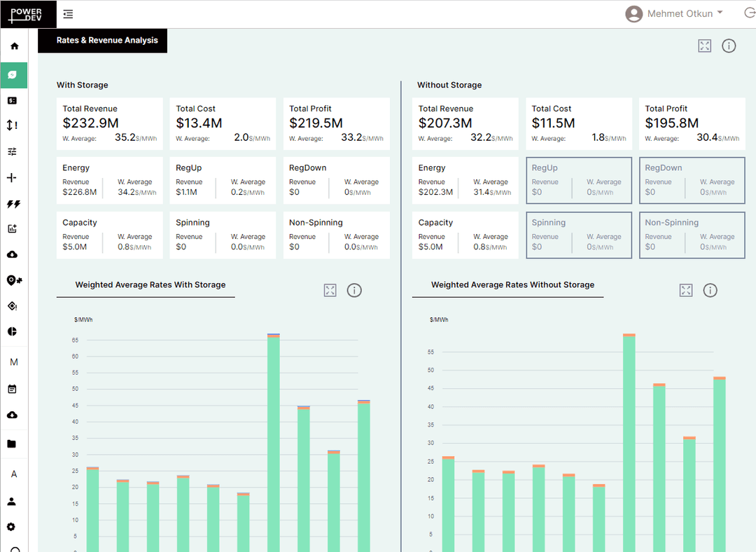
Task: Click the person profile icon in sidebar
Action: [12, 502]
